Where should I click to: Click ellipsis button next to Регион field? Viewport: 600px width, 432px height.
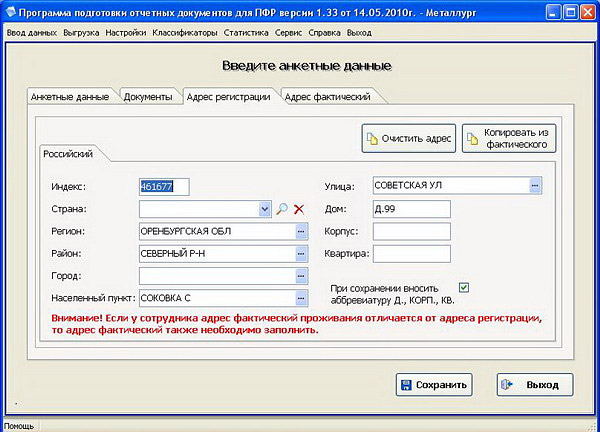click(x=300, y=231)
